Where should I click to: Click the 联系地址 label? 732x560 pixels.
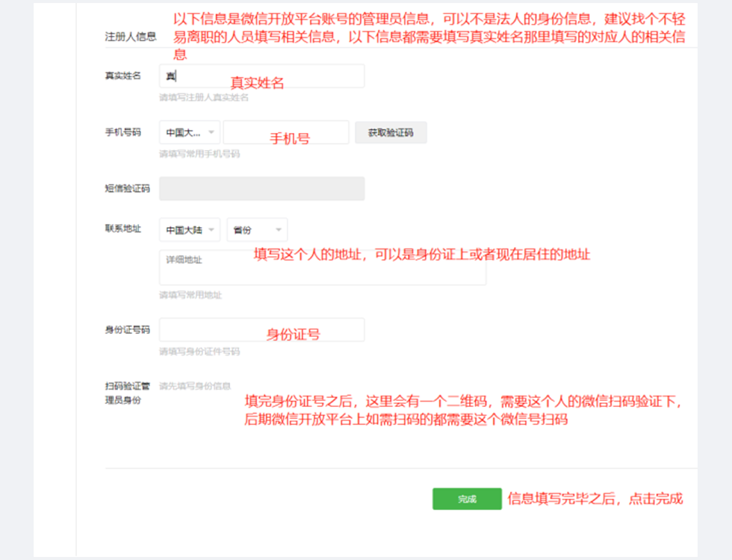click(122, 228)
